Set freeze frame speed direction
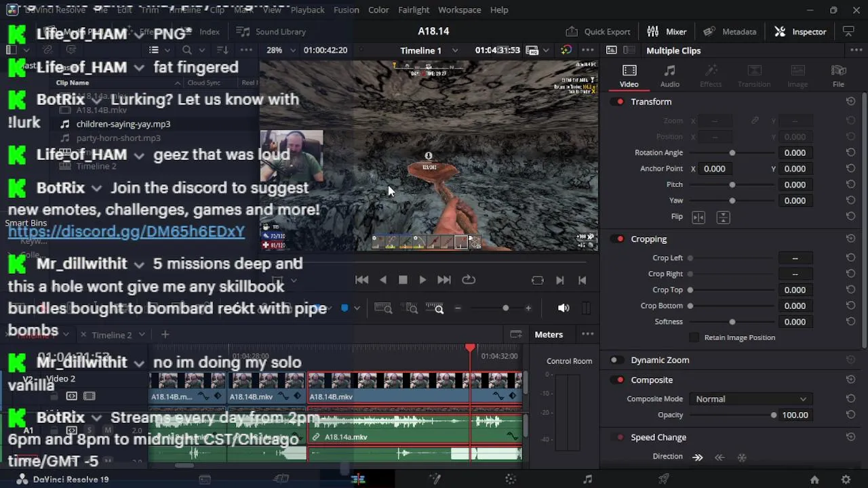Screen dimensions: 868x488 [742, 457]
